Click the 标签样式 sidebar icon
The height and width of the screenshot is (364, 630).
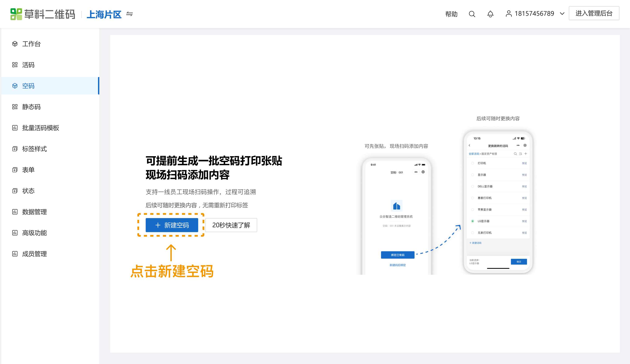pos(15,149)
